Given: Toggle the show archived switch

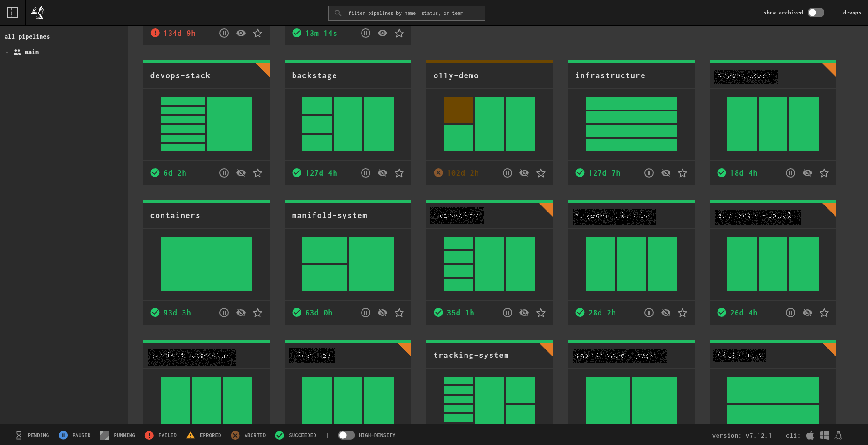Looking at the screenshot, I should click(816, 13).
